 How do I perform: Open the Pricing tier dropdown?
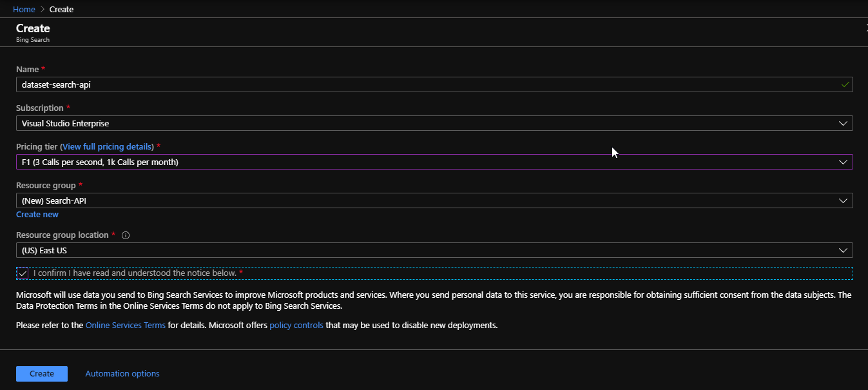point(434,162)
